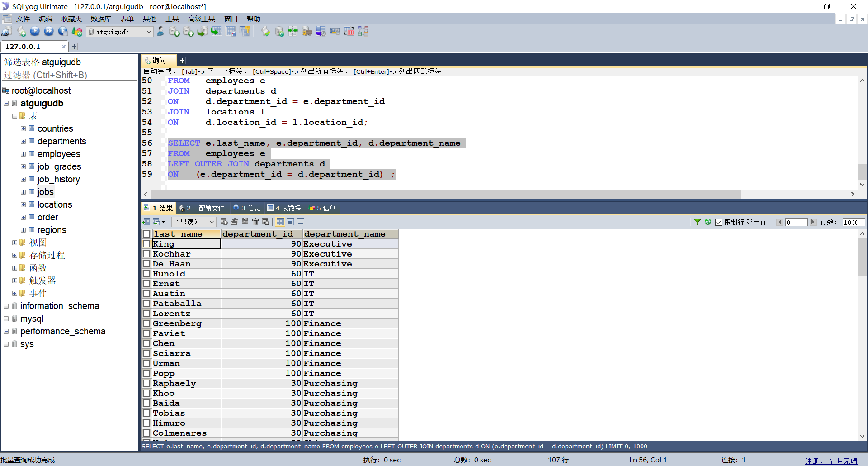Check the row checkbox for Raphaely
Screen dimensions: 868x466
pyautogui.click(x=146, y=383)
